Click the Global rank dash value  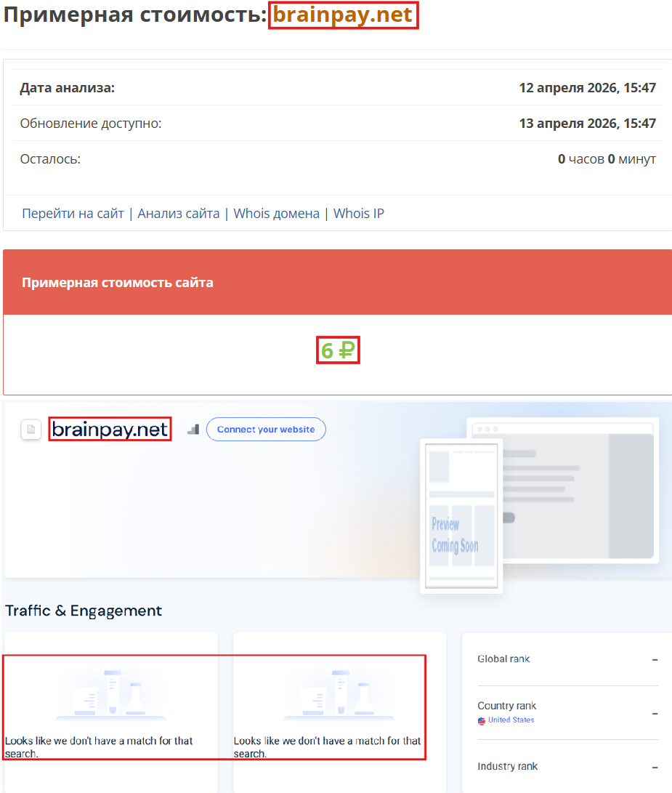pyautogui.click(x=656, y=659)
